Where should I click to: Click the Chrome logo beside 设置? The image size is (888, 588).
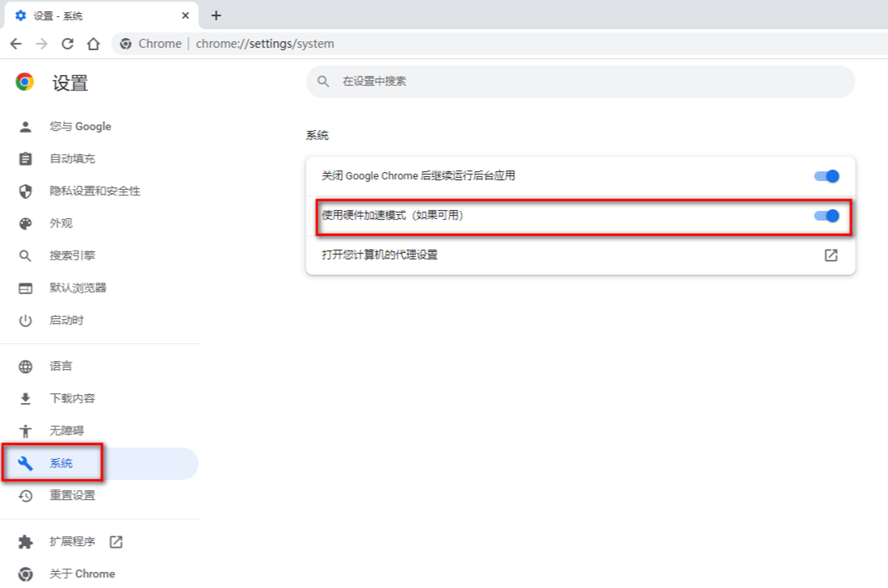[x=25, y=82]
